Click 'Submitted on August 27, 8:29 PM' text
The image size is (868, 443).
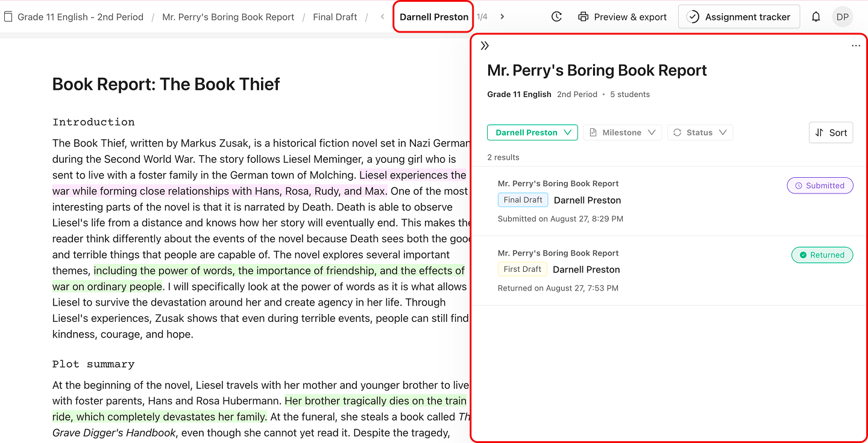tap(561, 219)
